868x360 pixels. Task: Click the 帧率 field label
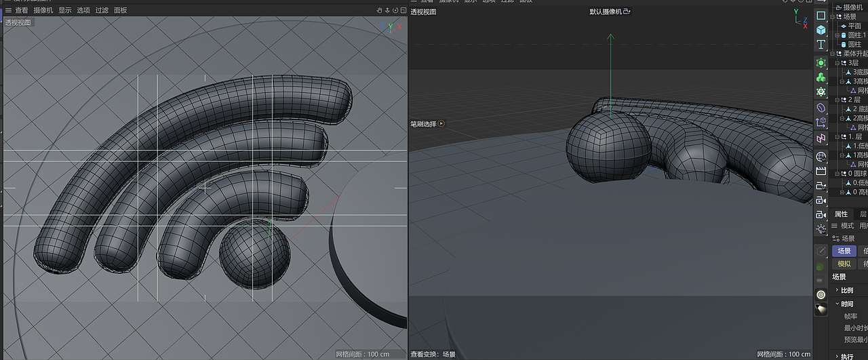850,317
